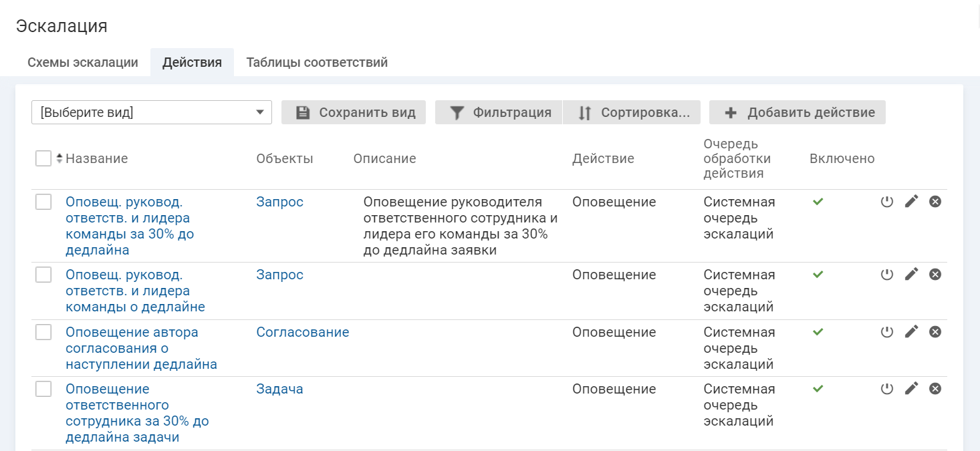Delete the Задача action using its X icon
The height and width of the screenshot is (451, 980).
click(935, 388)
